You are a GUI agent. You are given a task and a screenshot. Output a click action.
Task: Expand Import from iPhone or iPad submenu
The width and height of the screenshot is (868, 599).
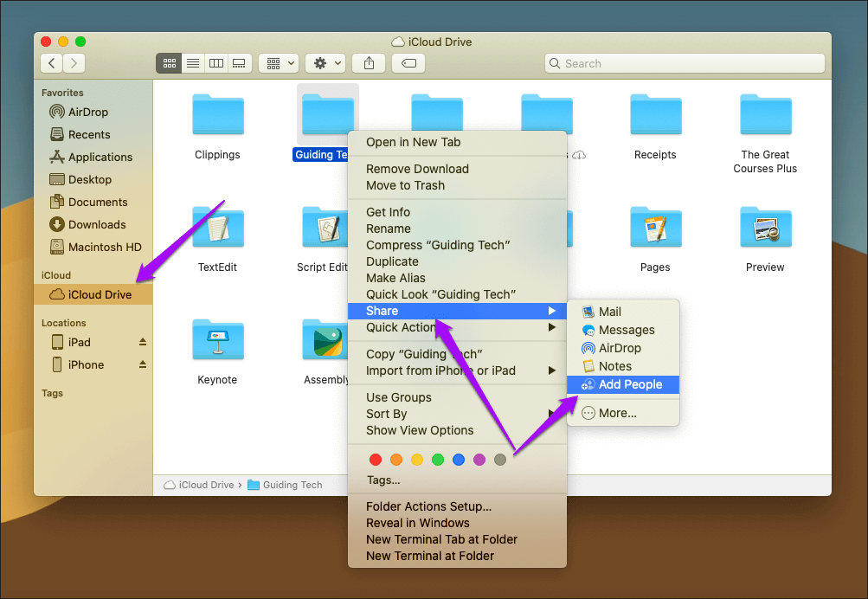(457, 371)
